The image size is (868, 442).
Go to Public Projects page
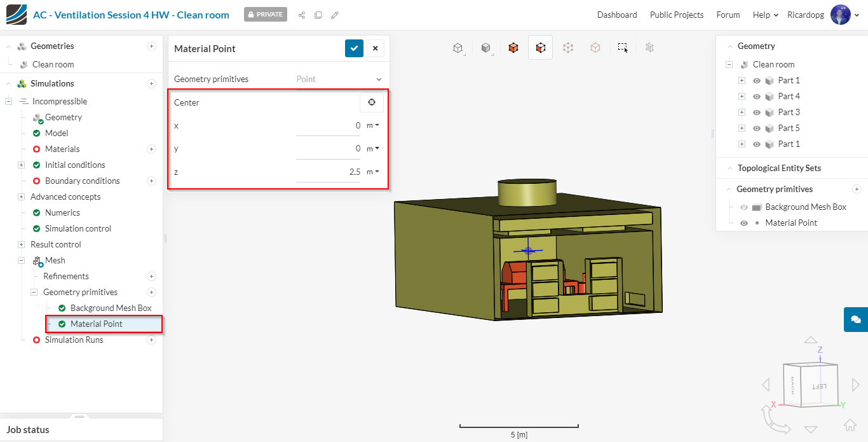point(676,15)
